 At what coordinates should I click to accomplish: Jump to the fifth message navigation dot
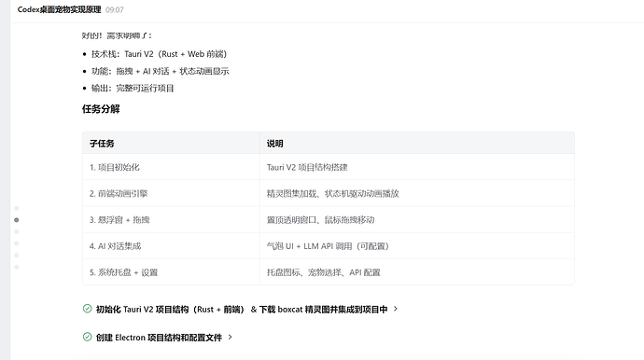17,256
